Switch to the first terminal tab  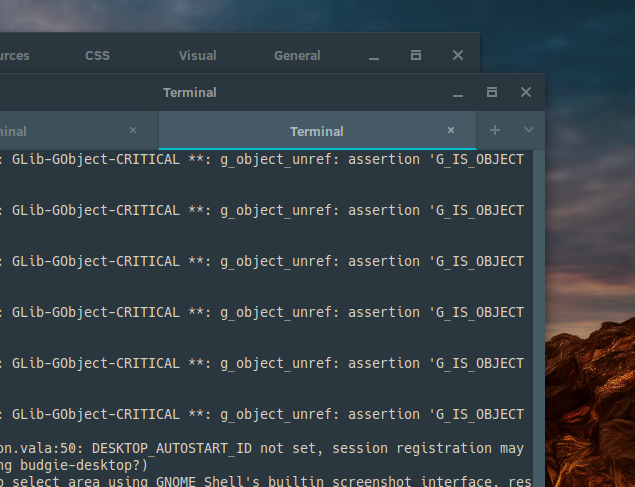point(79,131)
